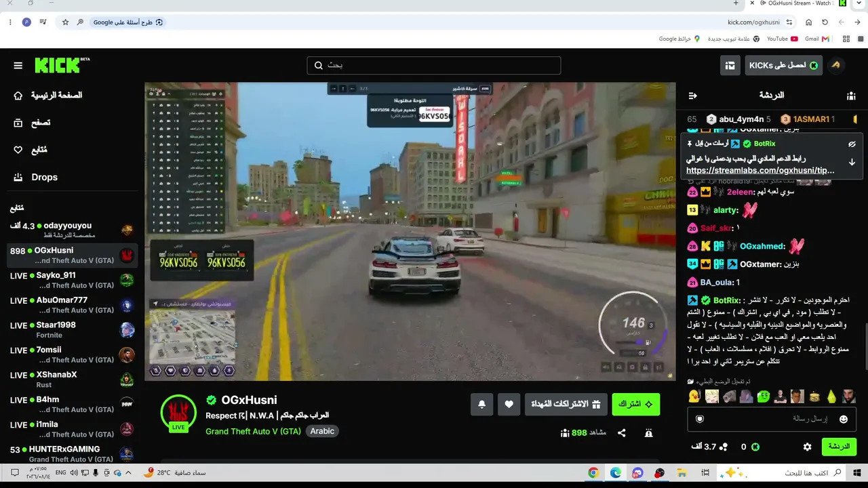Screen dimensions: 868x488
Task: Click Chrome icon in Windows taskbar
Action: (593, 473)
